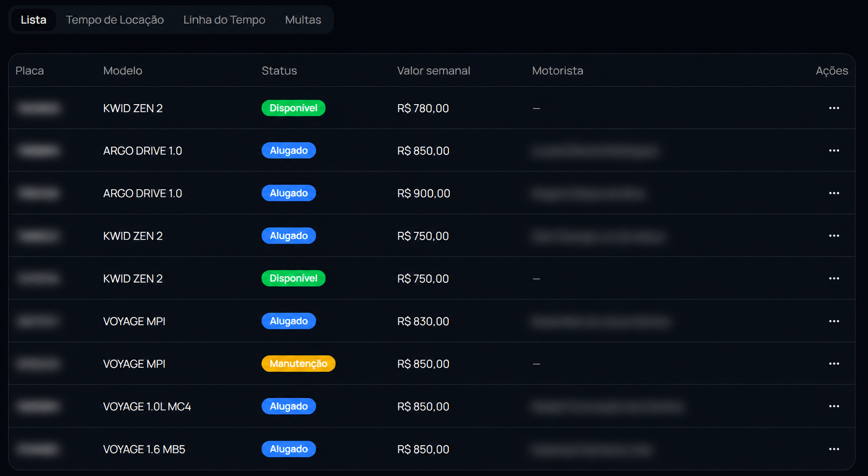Click the Placa column header
This screenshot has width=868, height=476.
[x=30, y=71]
